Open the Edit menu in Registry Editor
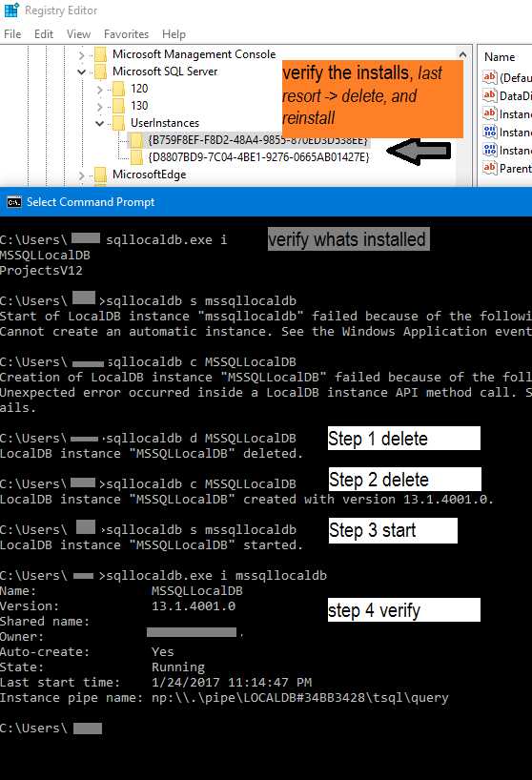 [x=44, y=33]
